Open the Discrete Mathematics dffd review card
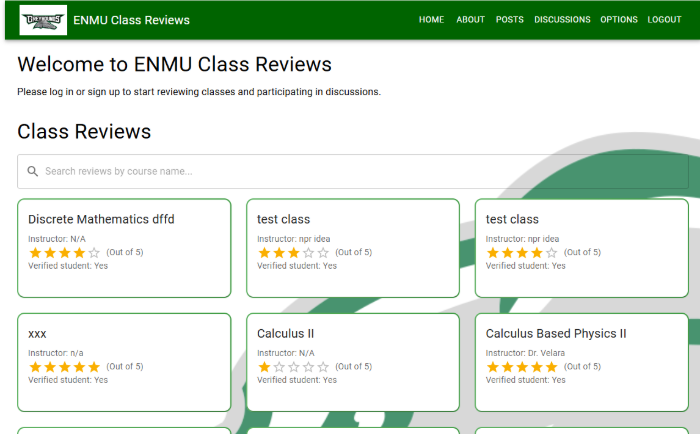The width and height of the screenshot is (700, 434). pos(124,248)
